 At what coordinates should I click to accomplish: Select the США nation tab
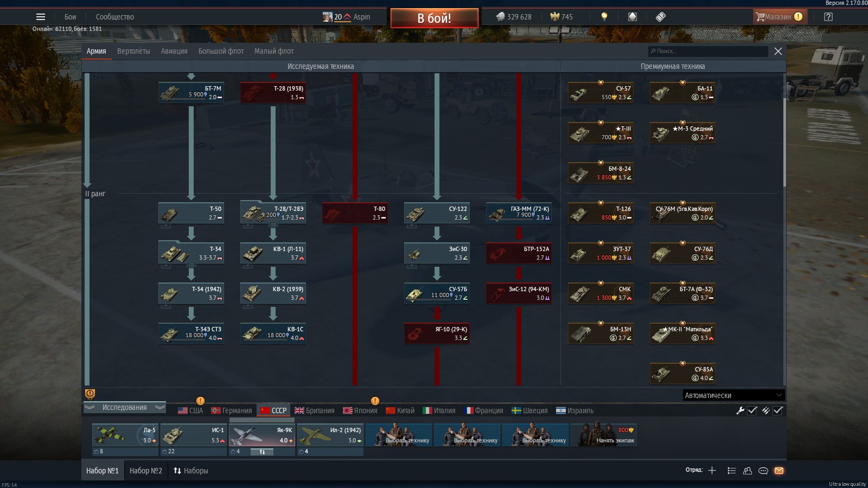click(x=190, y=410)
